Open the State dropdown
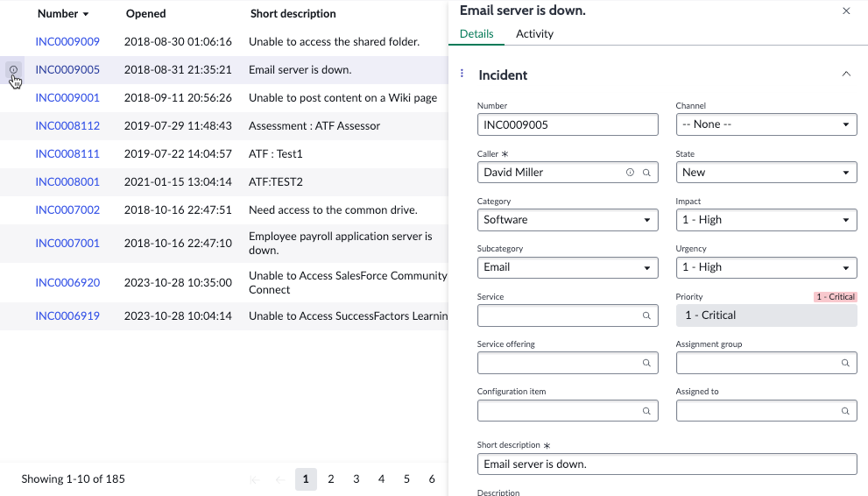868x496 pixels. (x=766, y=172)
